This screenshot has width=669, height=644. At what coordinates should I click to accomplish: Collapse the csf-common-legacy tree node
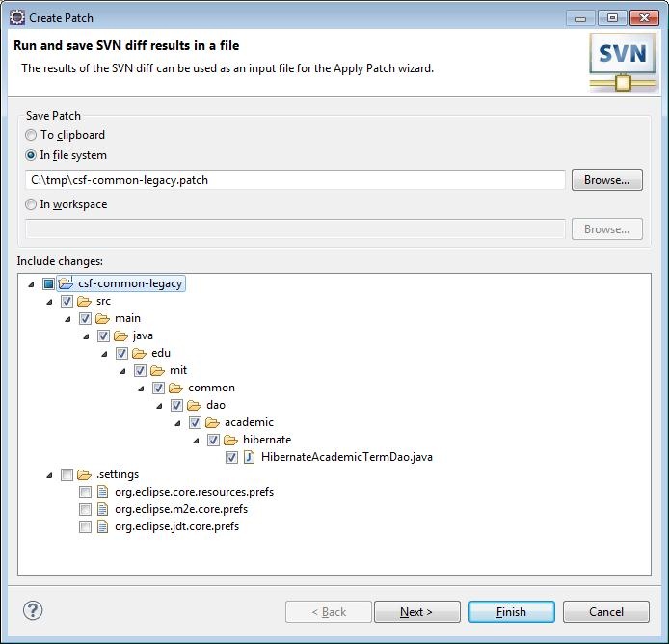pyautogui.click(x=31, y=284)
